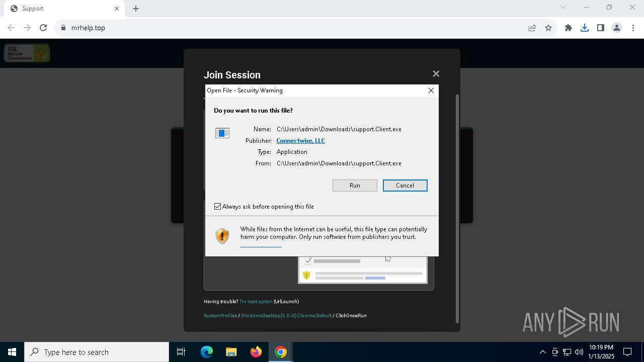Share this page icon in address bar
The height and width of the screenshot is (362, 644).
(x=532, y=28)
